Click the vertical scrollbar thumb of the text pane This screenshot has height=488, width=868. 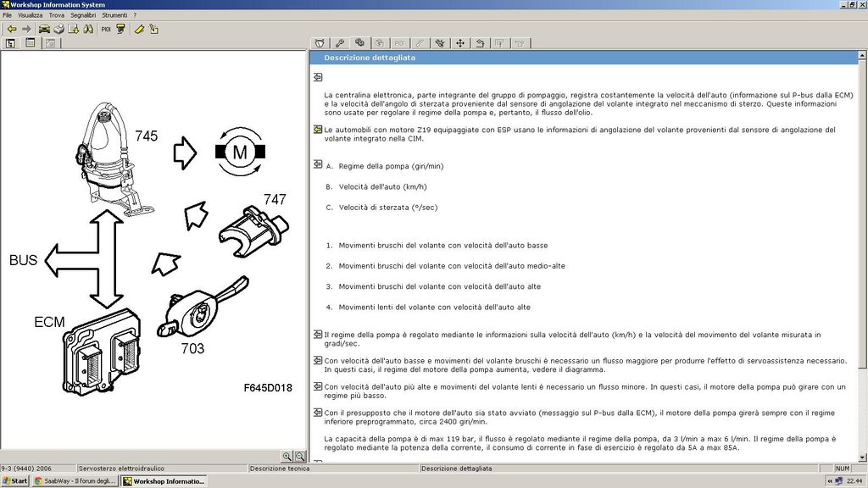pos(862,213)
